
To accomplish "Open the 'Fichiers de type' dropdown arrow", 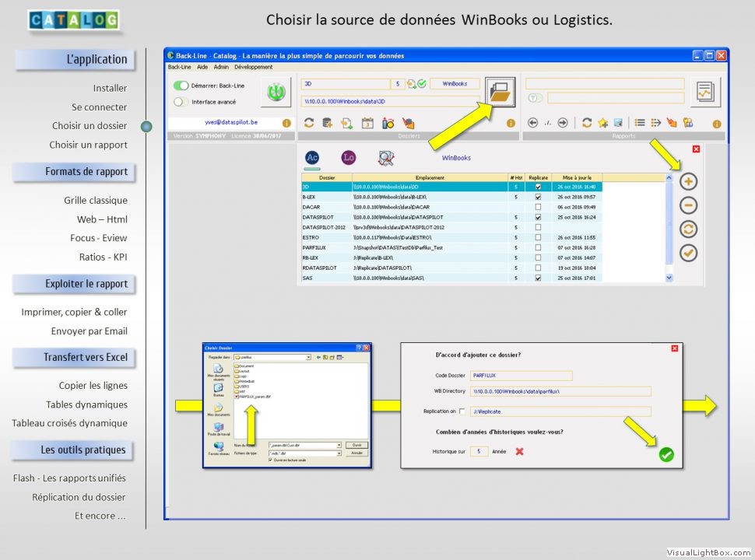I will tap(339, 453).
